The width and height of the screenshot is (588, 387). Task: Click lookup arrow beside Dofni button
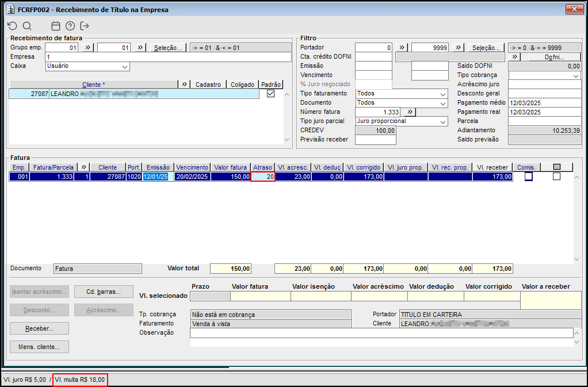pos(514,57)
